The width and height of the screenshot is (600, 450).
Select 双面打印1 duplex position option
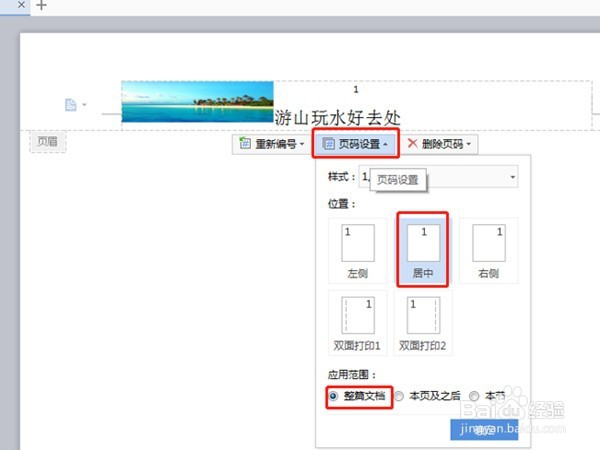point(357,323)
